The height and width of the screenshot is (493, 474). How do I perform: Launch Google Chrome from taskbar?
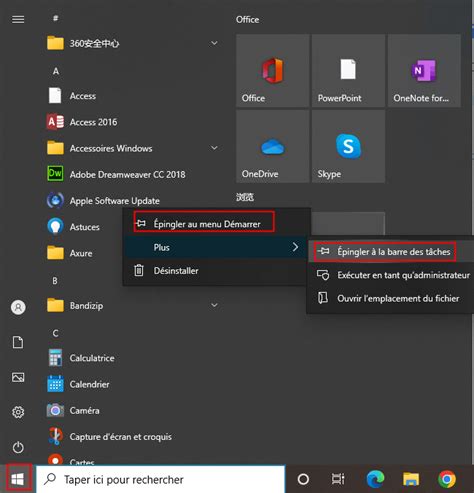(447, 480)
